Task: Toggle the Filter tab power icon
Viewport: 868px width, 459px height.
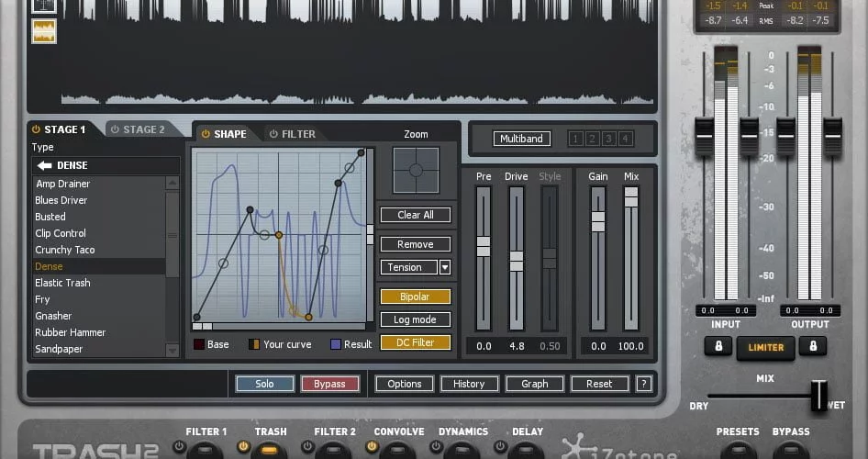Action: click(273, 134)
